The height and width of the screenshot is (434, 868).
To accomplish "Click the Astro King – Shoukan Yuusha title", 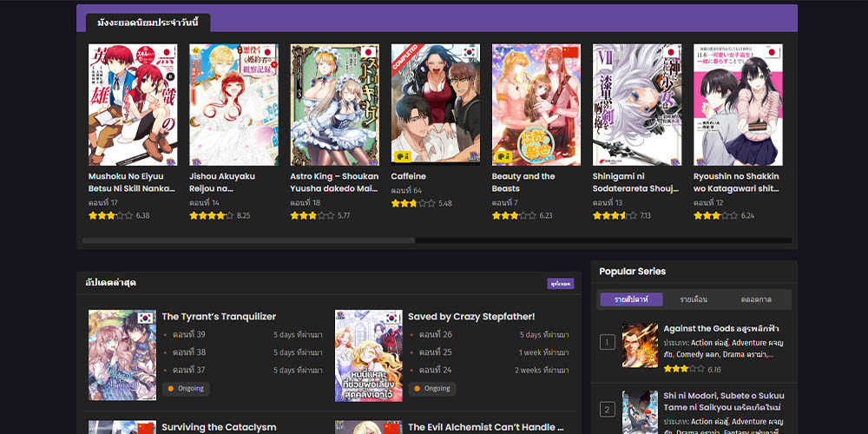I will coord(334,182).
